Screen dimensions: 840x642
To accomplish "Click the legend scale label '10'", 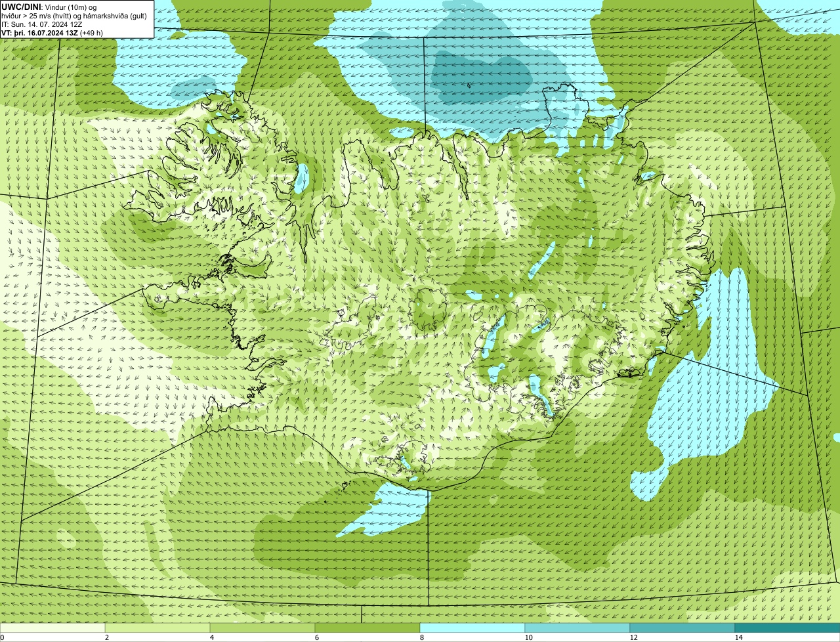I will pyautogui.click(x=528, y=637).
